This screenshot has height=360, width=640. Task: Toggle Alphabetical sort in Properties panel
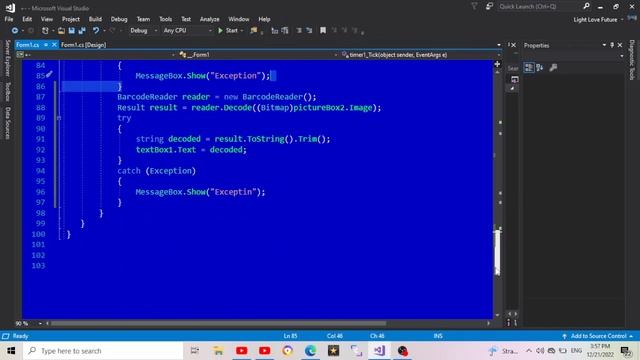(540, 68)
